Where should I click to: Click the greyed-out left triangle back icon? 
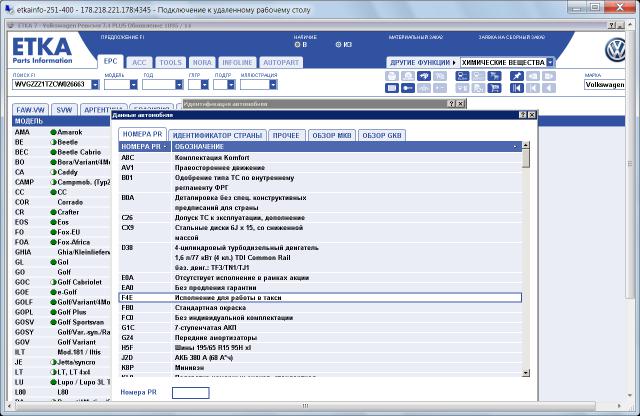click(549, 88)
